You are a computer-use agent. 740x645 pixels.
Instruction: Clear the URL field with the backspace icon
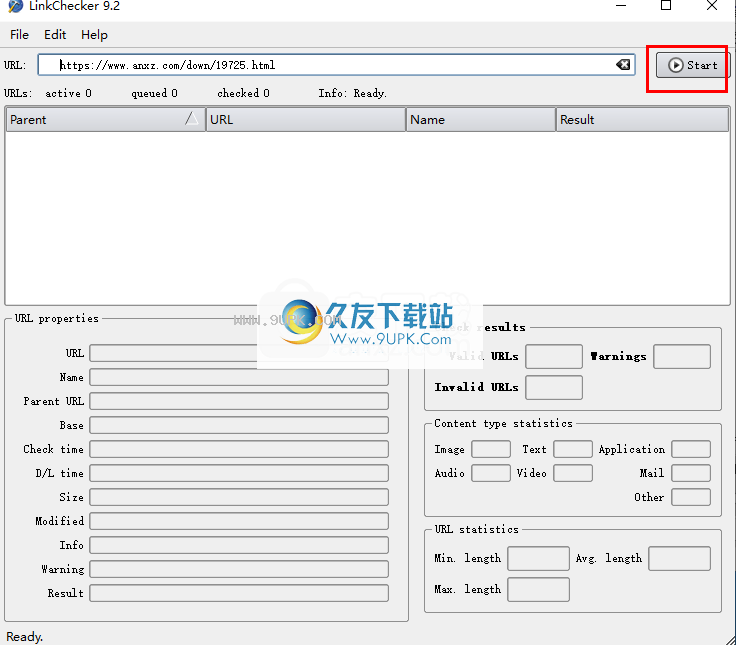[623, 65]
